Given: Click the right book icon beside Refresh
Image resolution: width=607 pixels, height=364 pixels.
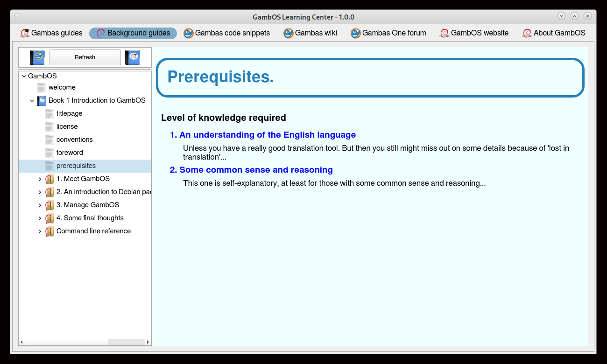Looking at the screenshot, I should pos(133,57).
